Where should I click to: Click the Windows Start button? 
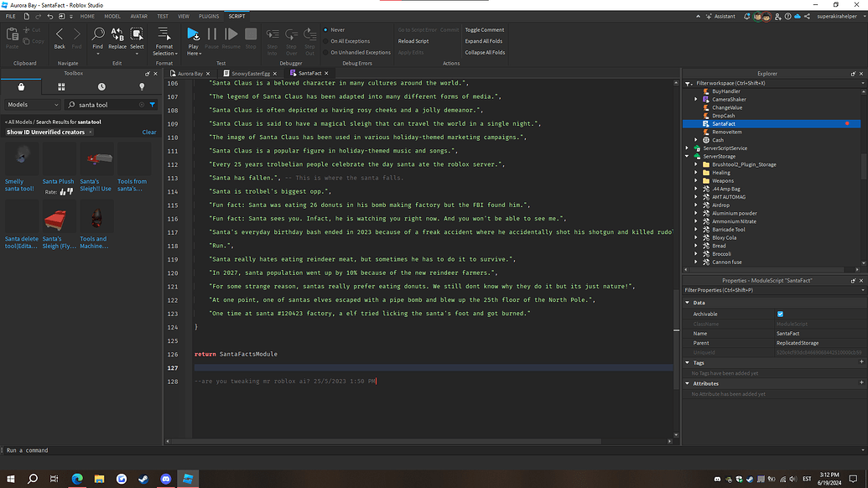[11, 479]
